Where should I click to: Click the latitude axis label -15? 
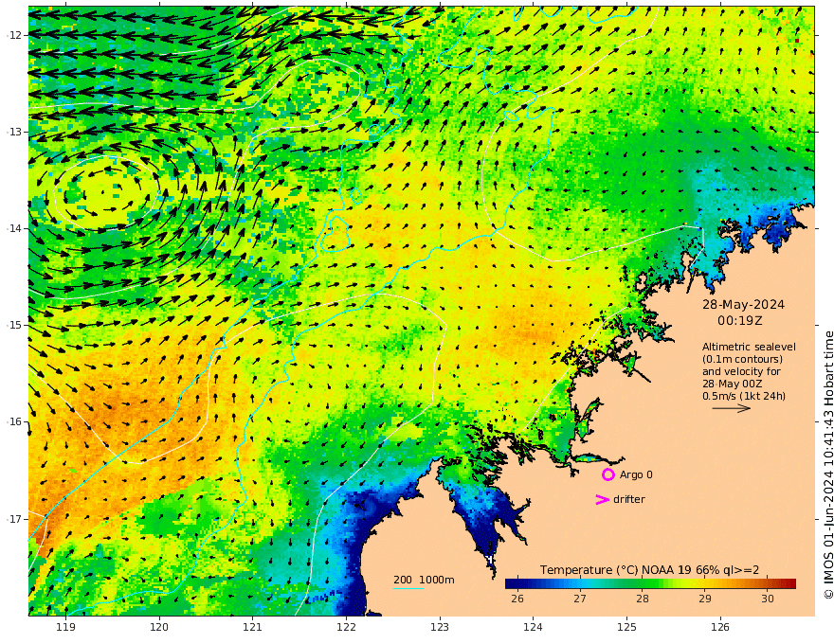click(x=14, y=325)
